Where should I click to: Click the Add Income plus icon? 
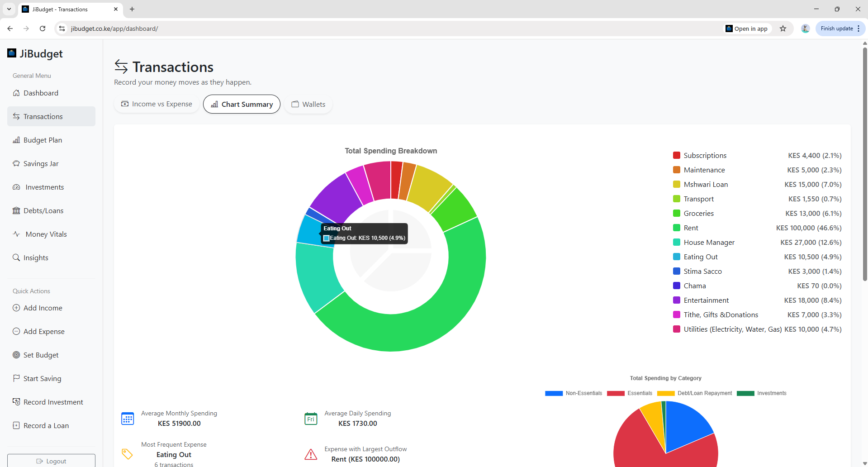(x=16, y=308)
